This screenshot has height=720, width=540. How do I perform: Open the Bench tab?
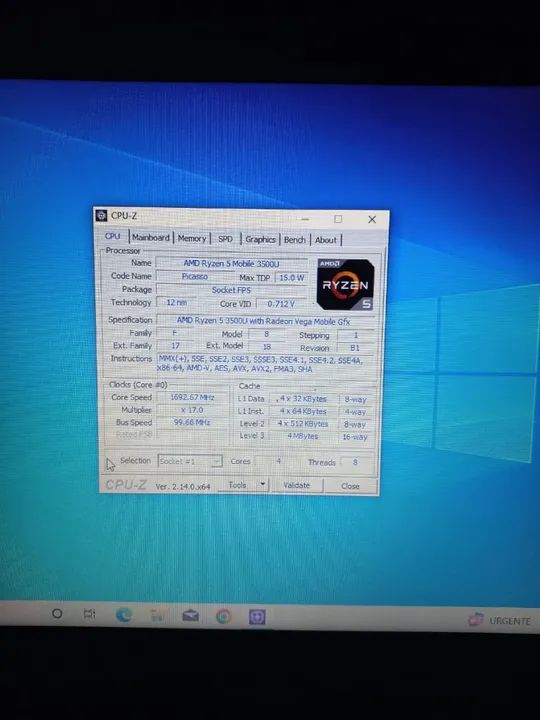pyautogui.click(x=294, y=240)
